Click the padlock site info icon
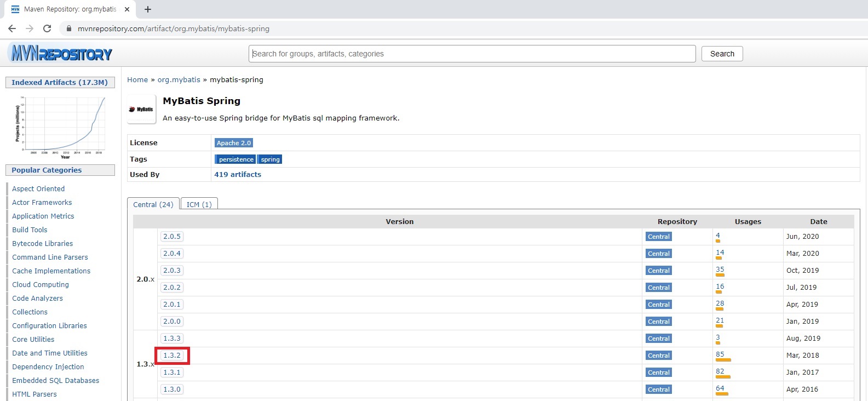This screenshot has height=401, width=868. [69, 28]
